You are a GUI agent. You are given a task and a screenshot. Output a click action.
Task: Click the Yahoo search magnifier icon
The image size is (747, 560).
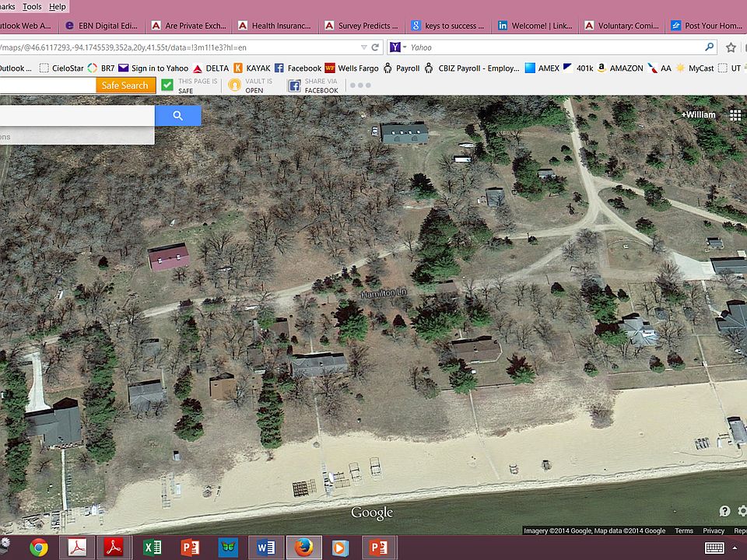[710, 47]
